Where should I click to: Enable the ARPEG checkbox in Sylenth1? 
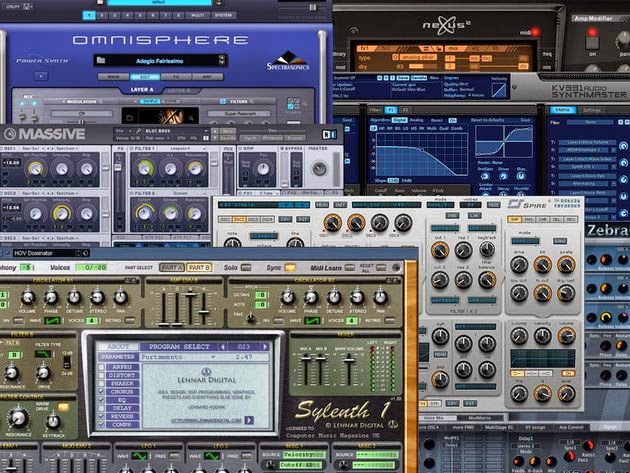(101, 367)
